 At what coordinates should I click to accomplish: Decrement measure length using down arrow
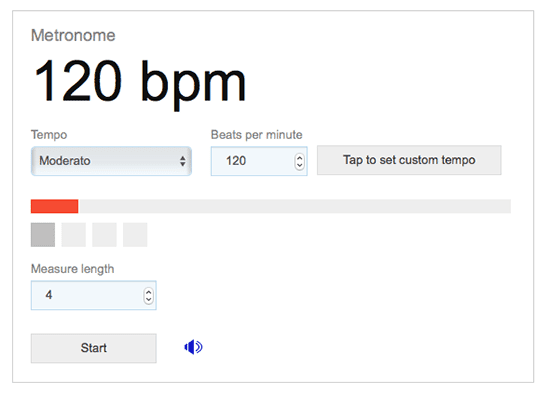tap(148, 300)
